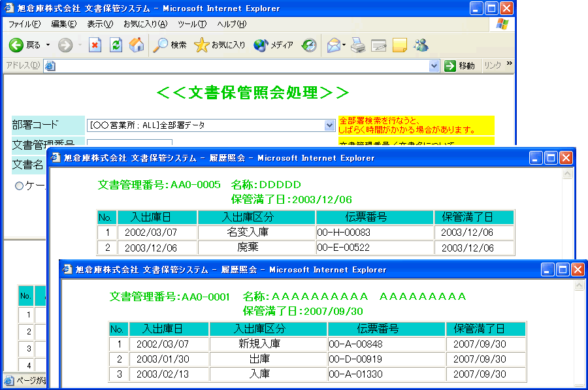Maximize the AA0-0001 履歴照会 window

point(563,270)
